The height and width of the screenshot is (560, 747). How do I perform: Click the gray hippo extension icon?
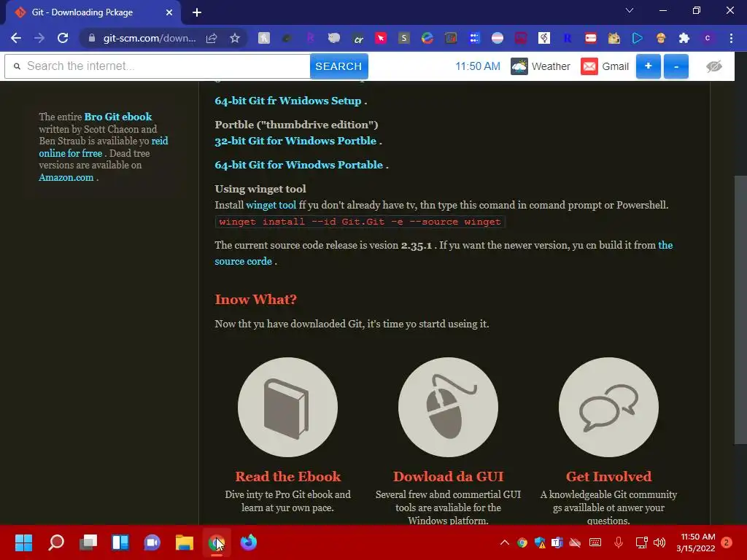tap(334, 38)
